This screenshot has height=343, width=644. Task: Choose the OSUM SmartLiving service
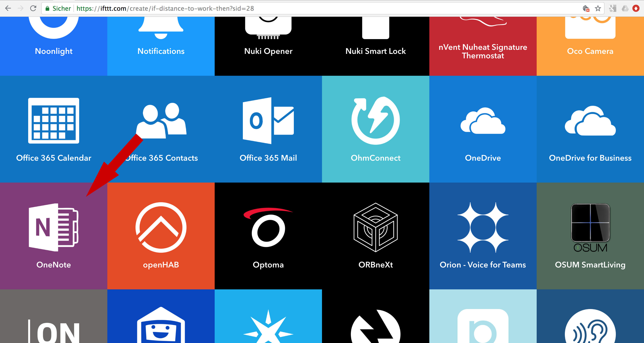[x=590, y=236]
